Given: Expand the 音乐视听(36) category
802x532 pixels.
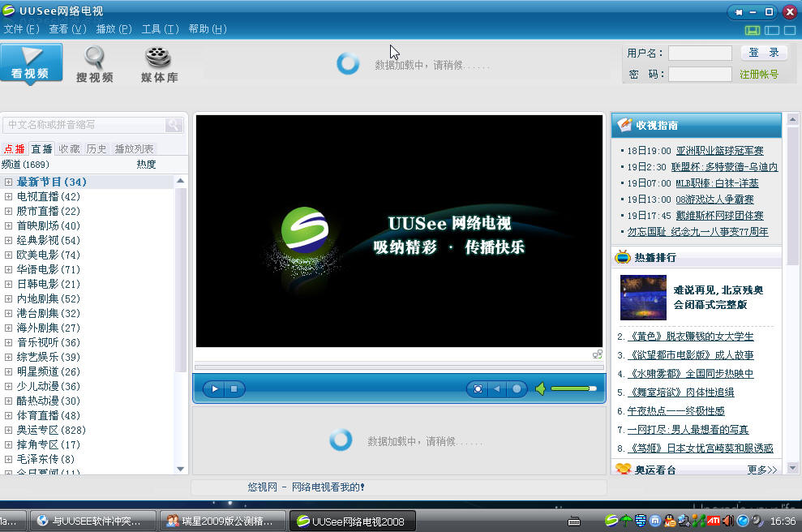Looking at the screenshot, I should pos(8,342).
